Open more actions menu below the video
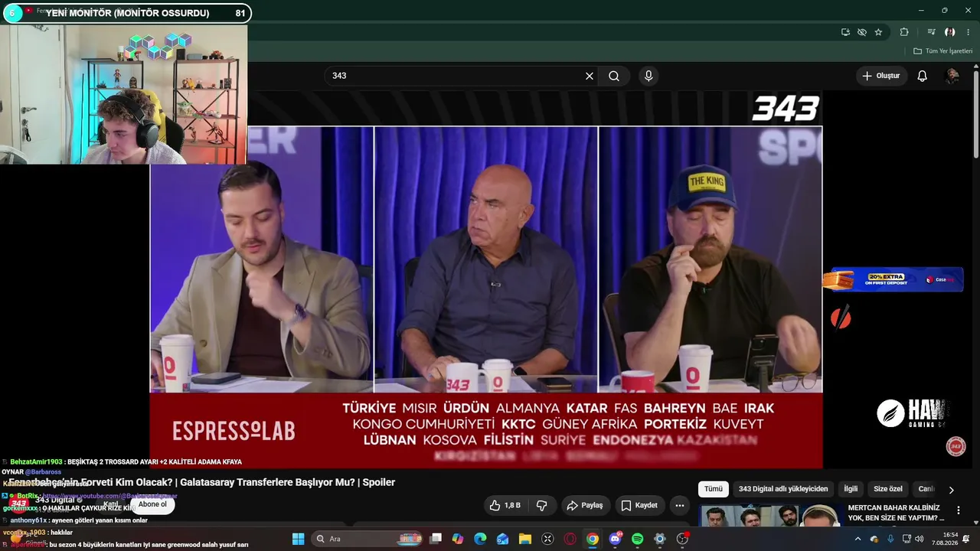The image size is (980, 551). pyautogui.click(x=679, y=505)
